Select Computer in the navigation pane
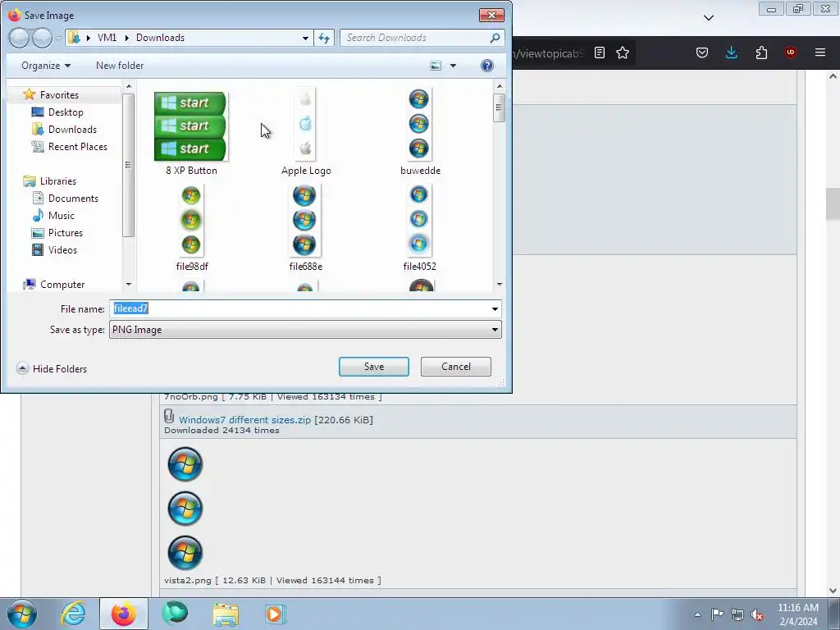This screenshot has width=840, height=630. tap(62, 285)
